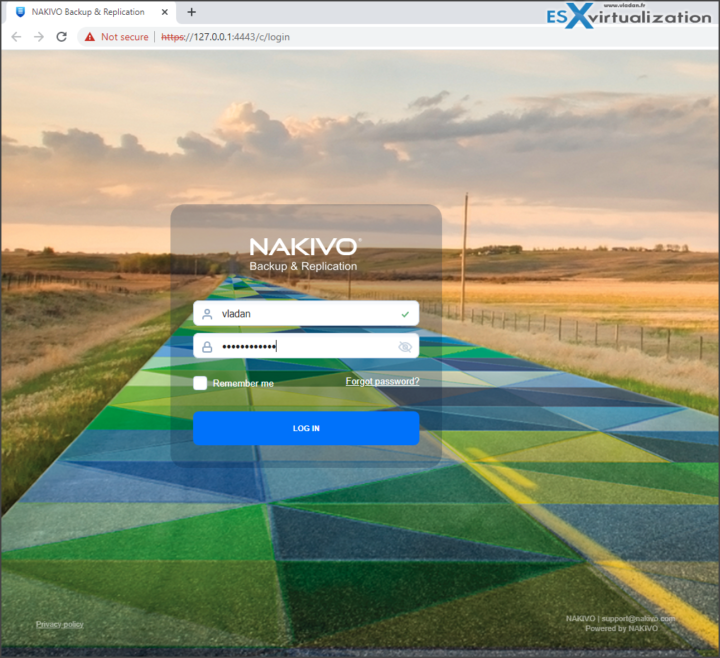Reload the page with refresh icon
This screenshot has width=720, height=658.
tap(62, 37)
